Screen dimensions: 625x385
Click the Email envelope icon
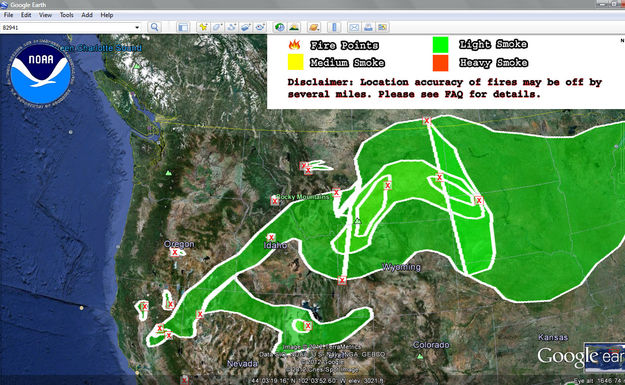point(354,27)
